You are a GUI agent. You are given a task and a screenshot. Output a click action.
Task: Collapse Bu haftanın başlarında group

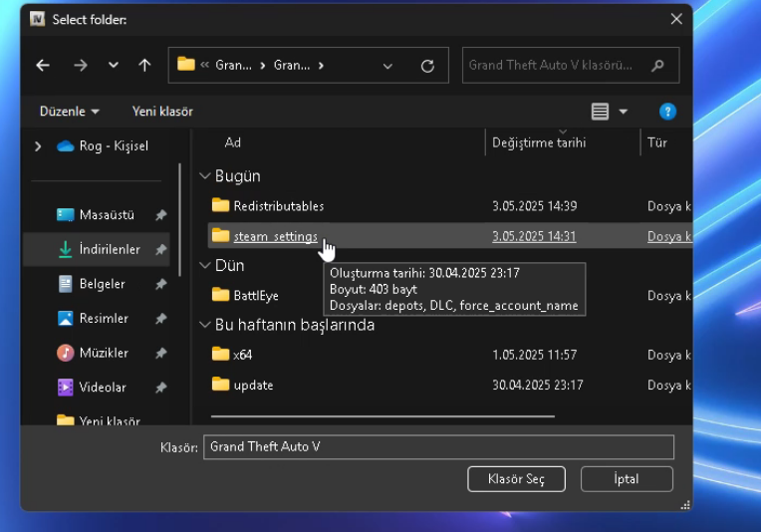click(x=205, y=325)
